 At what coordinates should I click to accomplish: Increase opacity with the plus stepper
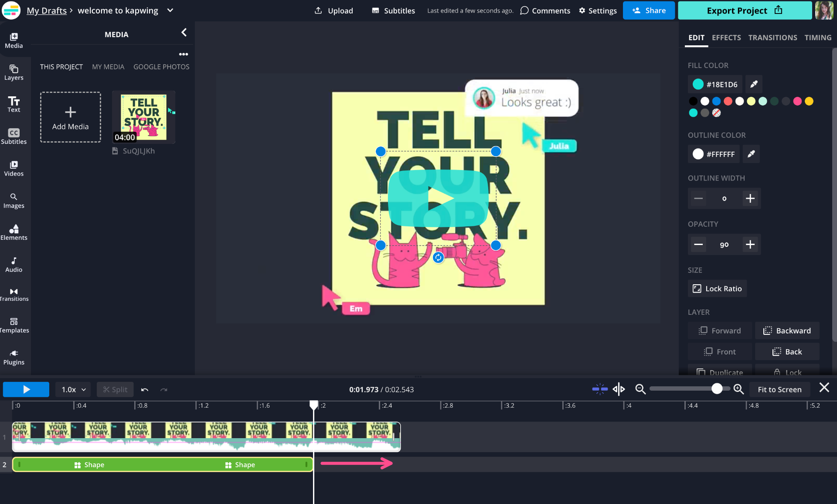(750, 245)
